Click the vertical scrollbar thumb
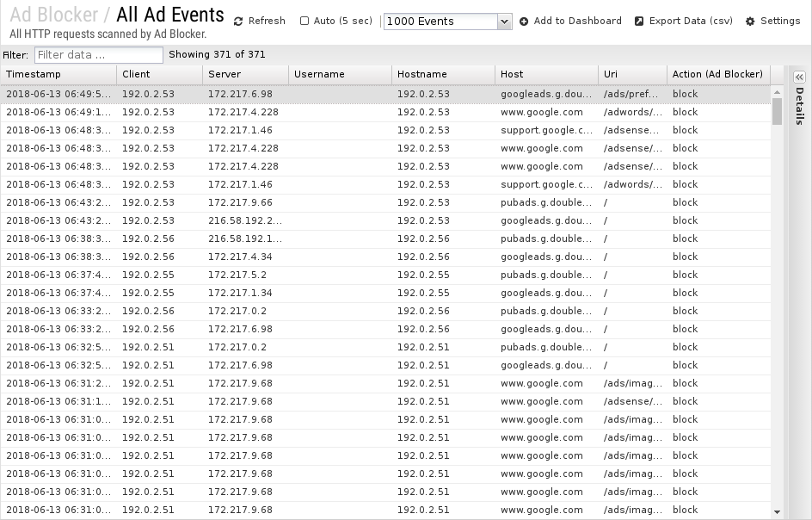 click(777, 111)
